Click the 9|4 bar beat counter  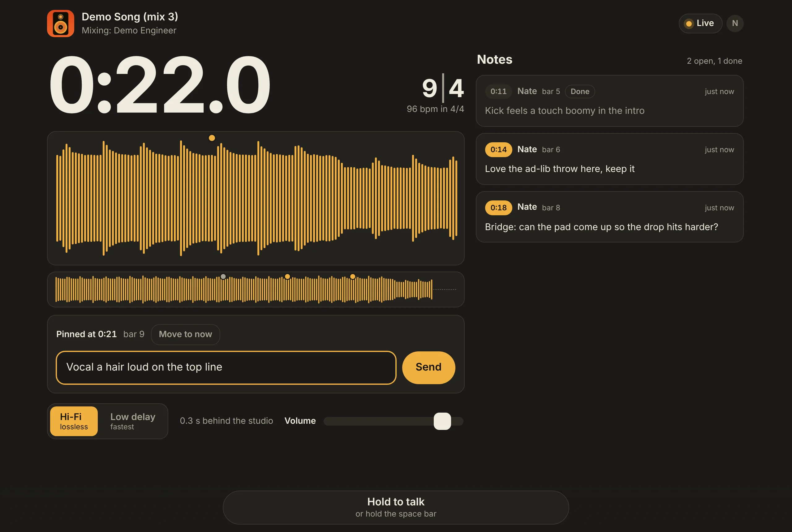(442, 88)
